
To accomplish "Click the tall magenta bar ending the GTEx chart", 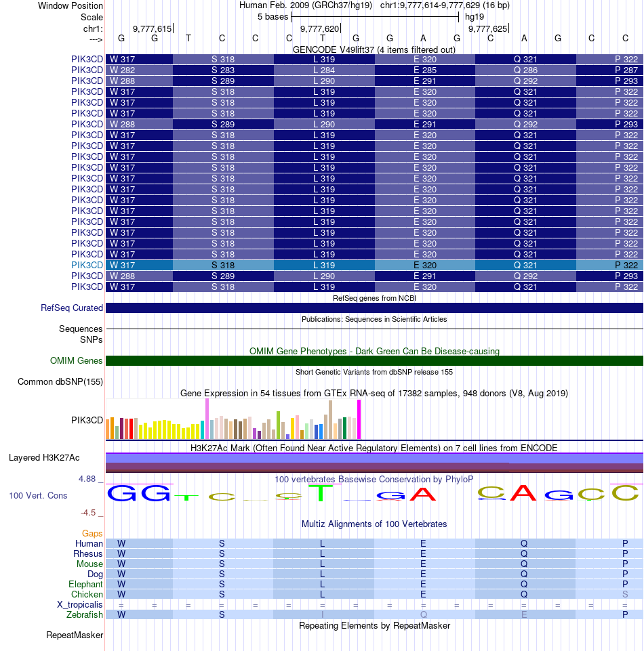I will (x=359, y=419).
